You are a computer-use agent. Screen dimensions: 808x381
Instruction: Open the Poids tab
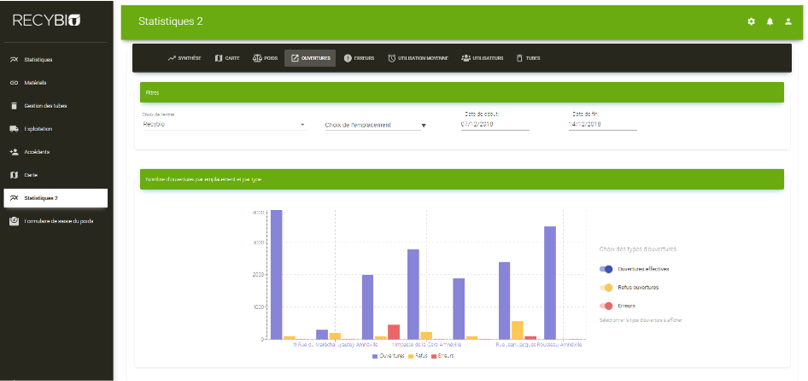pyautogui.click(x=265, y=58)
